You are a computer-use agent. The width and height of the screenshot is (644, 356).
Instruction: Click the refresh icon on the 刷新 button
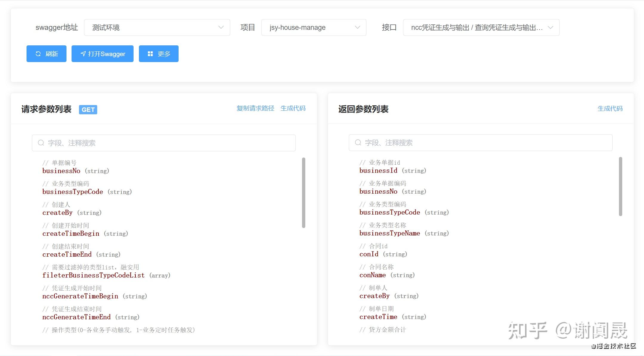click(38, 54)
